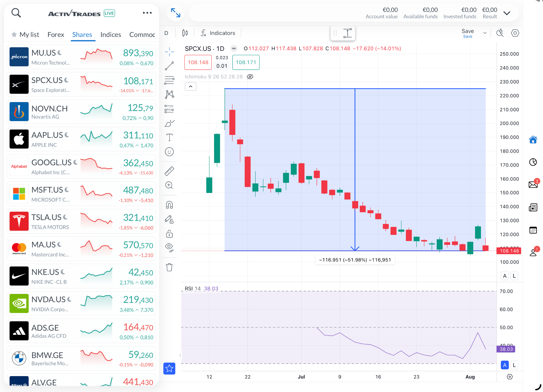This screenshot has height=392, width=543.
Task: Open chart type candlestick selector
Action: click(185, 33)
